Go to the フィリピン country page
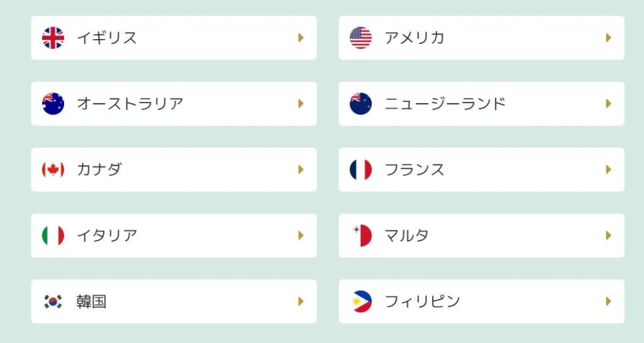Screen dimensions: 644x343 click(x=422, y=301)
